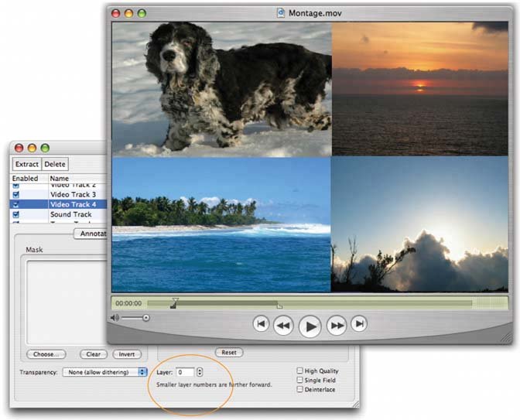Jump to the end of the movie
This screenshot has width=520, height=420.
358,324
